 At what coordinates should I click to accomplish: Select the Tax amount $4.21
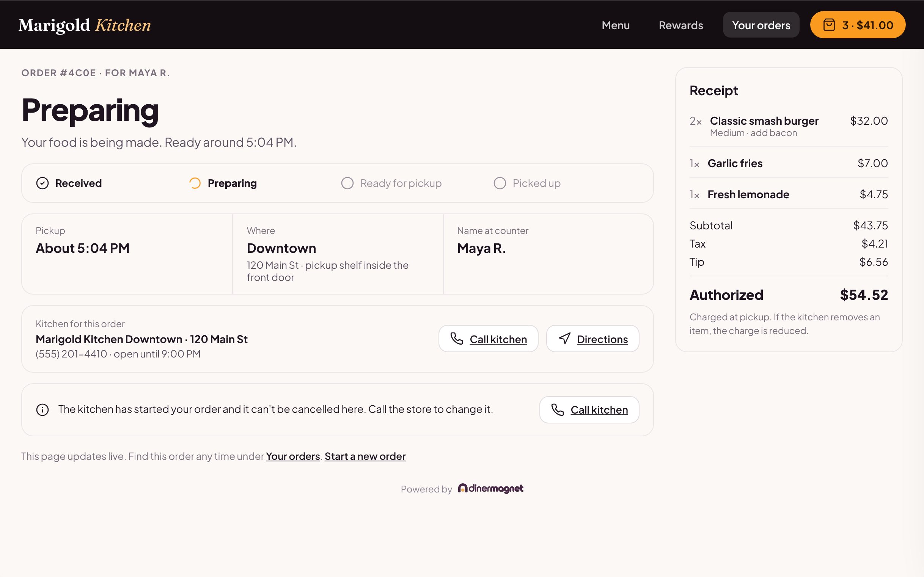(x=874, y=243)
